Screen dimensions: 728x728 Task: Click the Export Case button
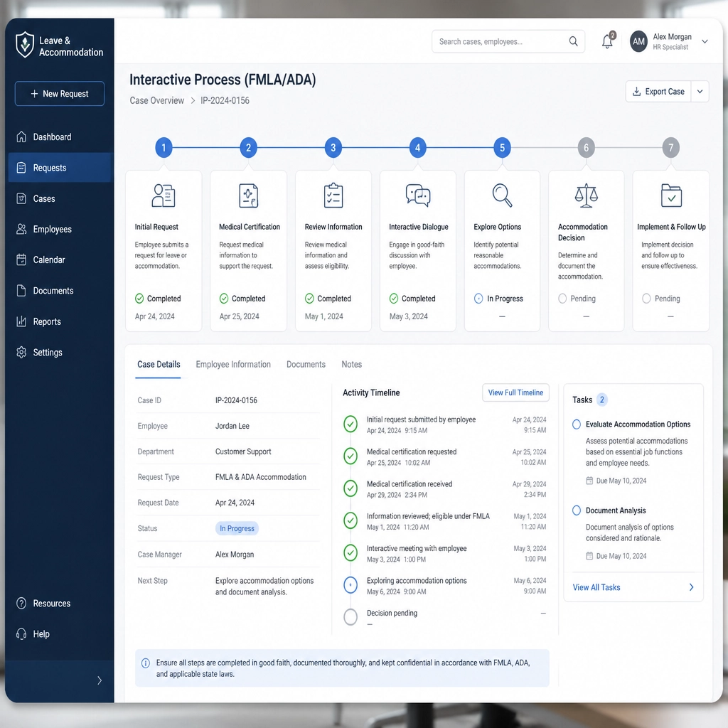[658, 92]
